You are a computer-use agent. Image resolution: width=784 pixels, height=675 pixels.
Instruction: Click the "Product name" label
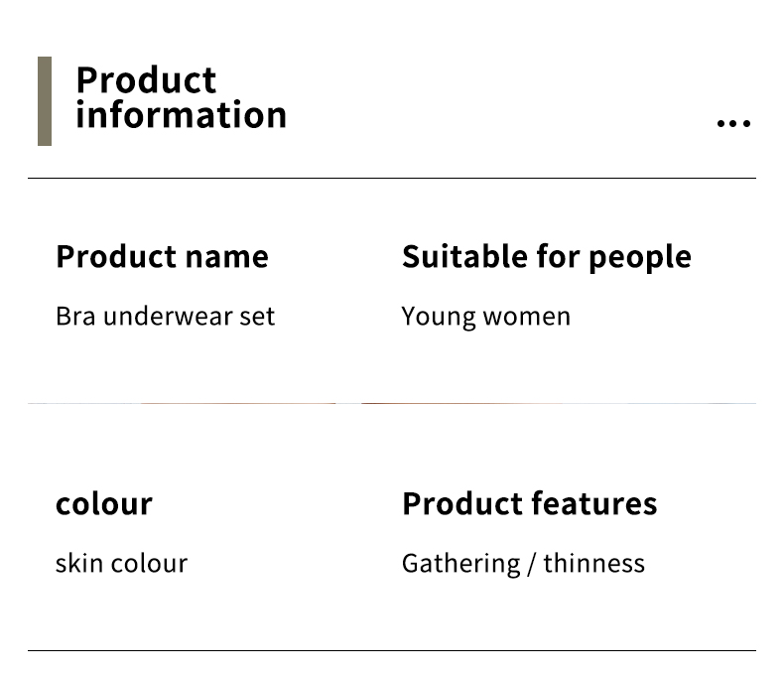point(162,256)
